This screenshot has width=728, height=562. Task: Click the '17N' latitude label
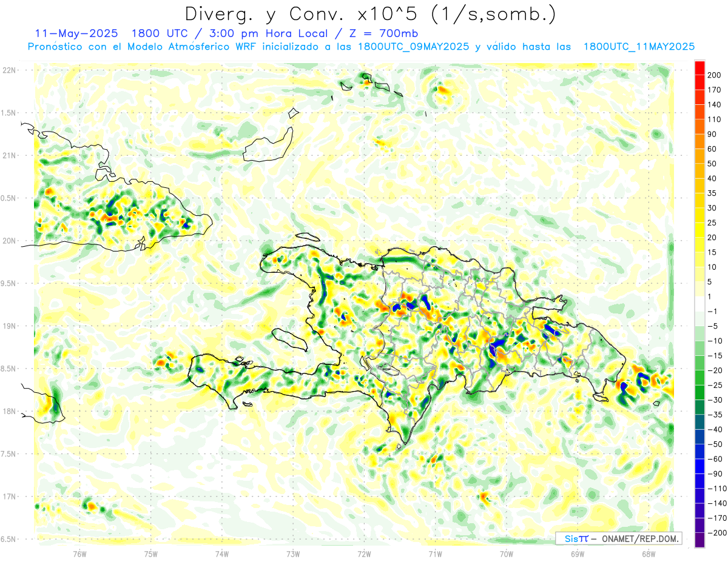9,497
